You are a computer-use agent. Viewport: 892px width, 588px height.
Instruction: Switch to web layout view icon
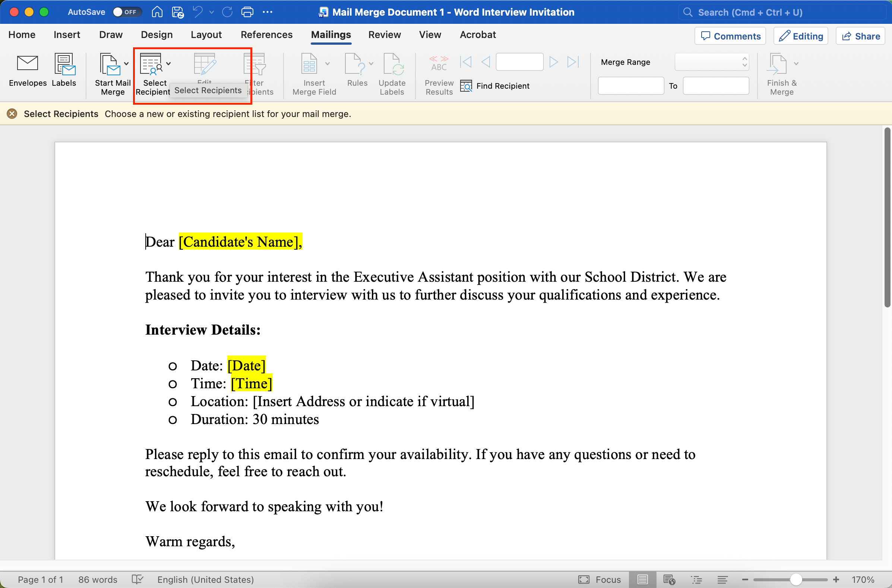[669, 579]
